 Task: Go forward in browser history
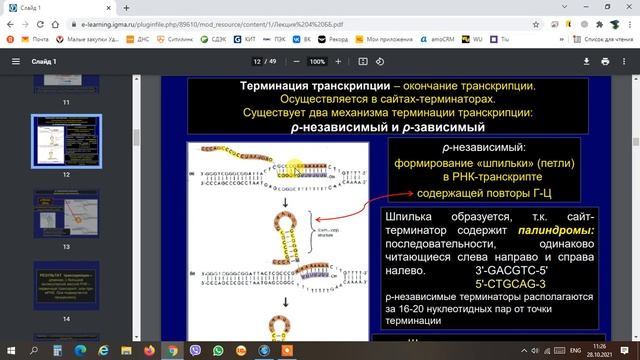[25, 24]
